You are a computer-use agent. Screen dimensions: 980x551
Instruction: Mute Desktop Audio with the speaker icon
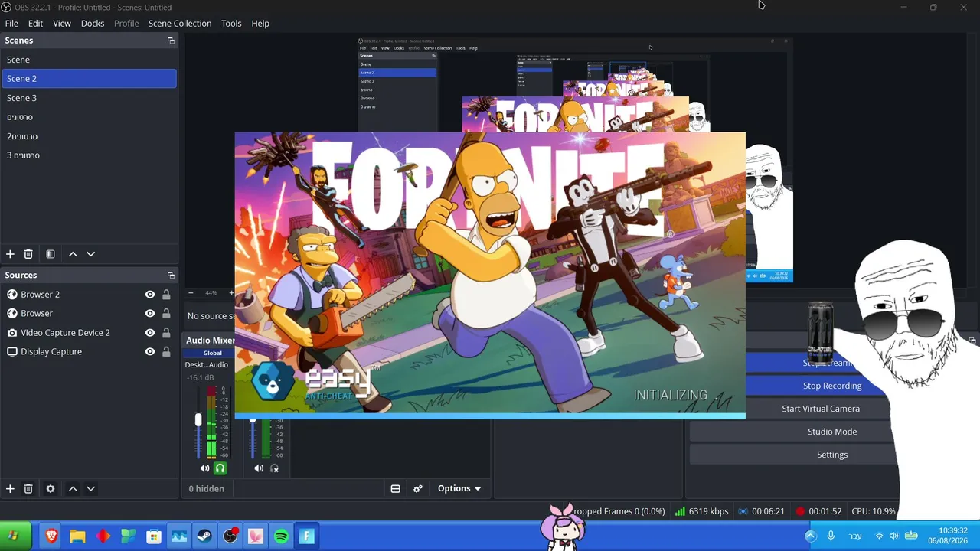(x=204, y=468)
